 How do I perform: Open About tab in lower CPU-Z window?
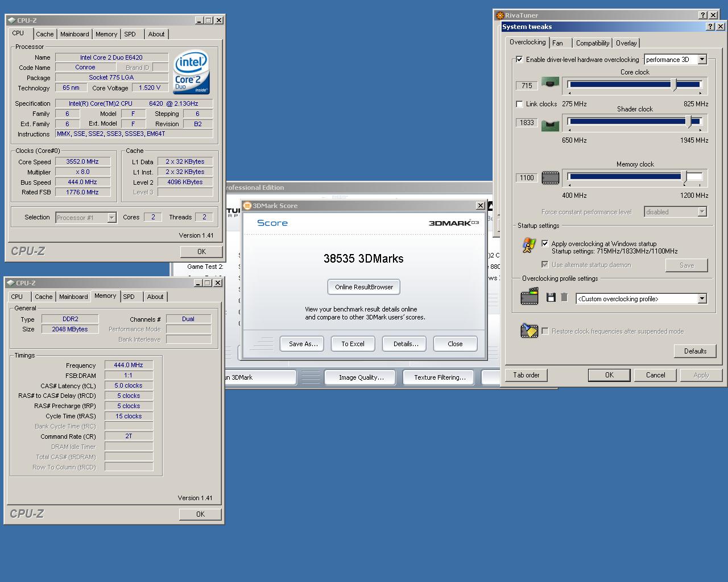155,297
